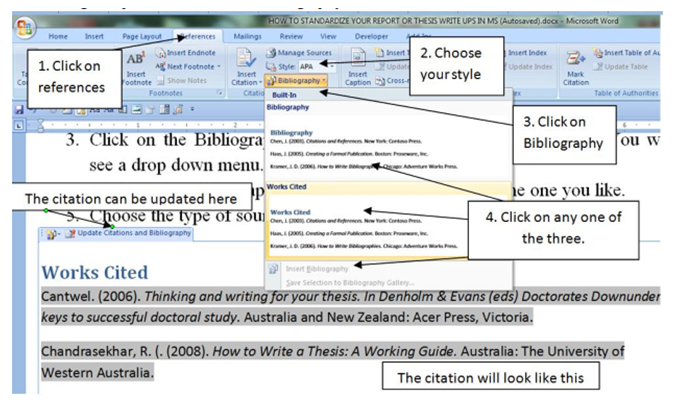Open the Office button menu
The image size is (695, 403).
tap(24, 27)
